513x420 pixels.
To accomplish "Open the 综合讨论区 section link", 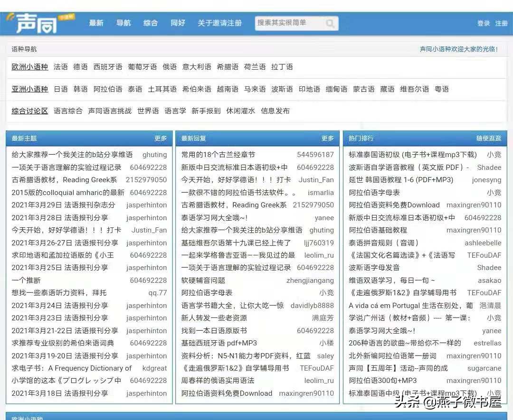I will (x=29, y=111).
